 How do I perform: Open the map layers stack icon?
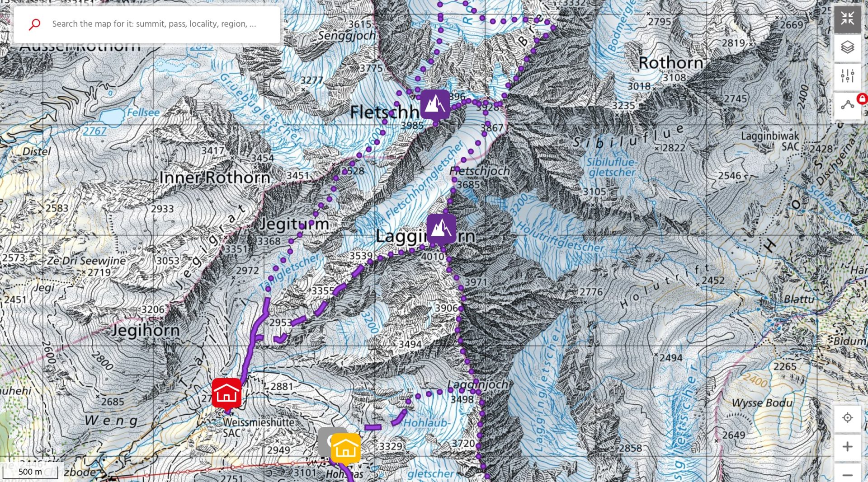pos(847,47)
